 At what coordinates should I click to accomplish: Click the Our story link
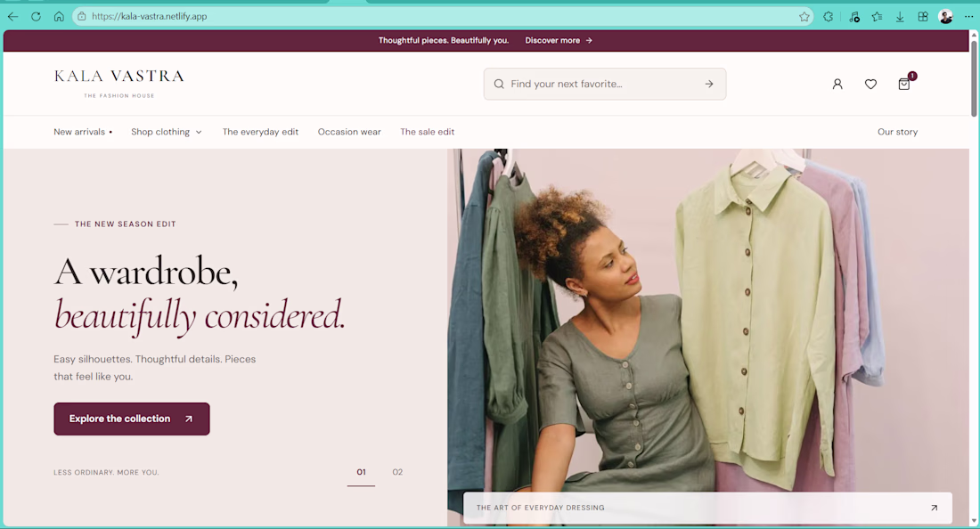coord(897,132)
